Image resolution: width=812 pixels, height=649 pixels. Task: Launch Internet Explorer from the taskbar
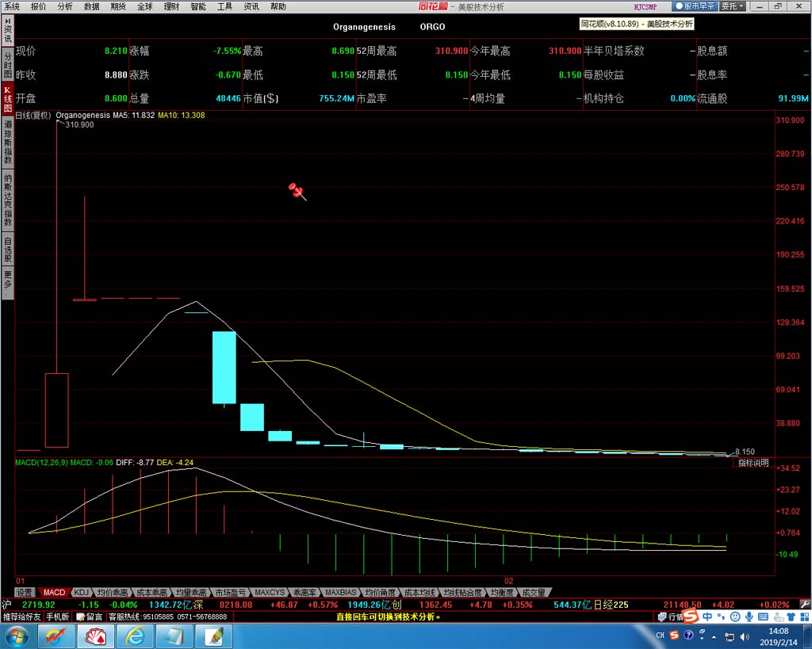(x=135, y=636)
